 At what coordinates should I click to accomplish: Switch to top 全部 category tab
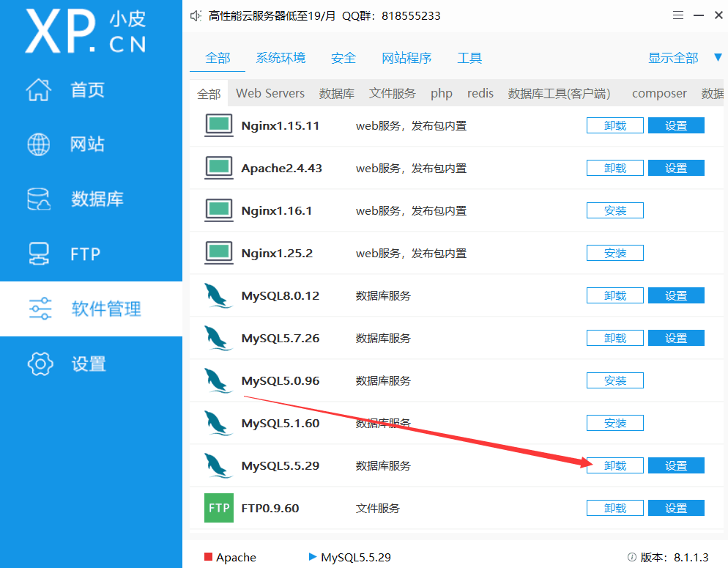click(218, 58)
